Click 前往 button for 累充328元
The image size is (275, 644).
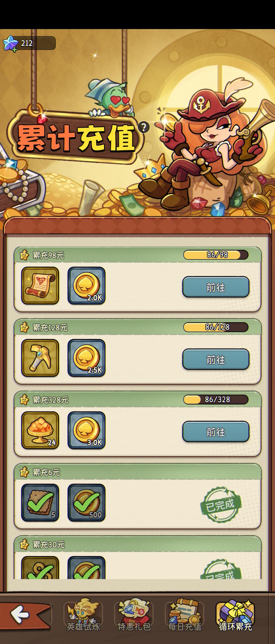click(x=216, y=432)
